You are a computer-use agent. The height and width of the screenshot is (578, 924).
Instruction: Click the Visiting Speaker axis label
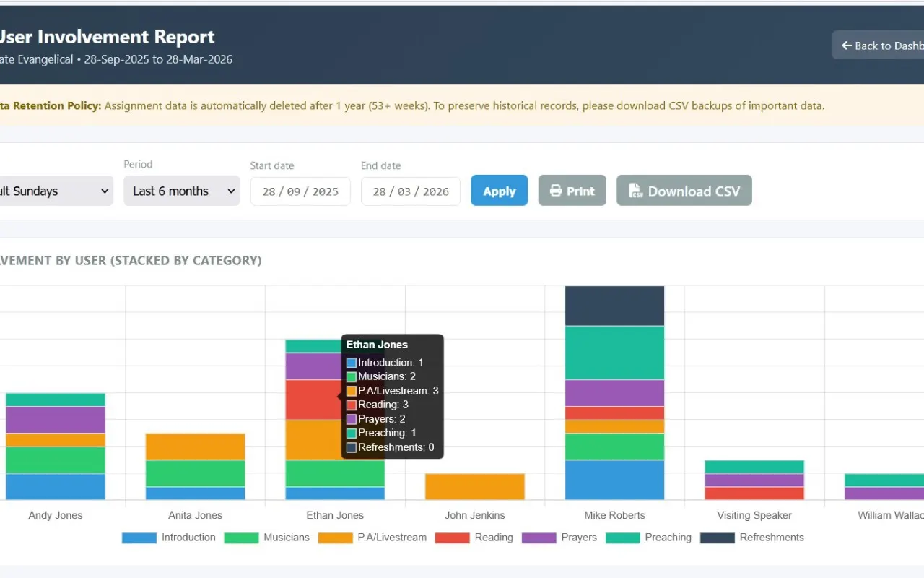click(x=754, y=515)
